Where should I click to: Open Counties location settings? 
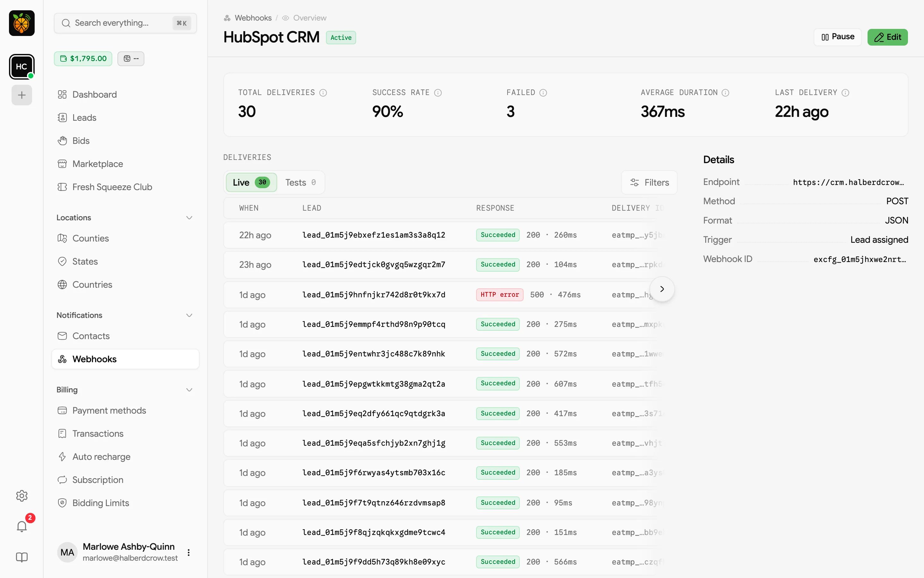[x=125, y=238]
